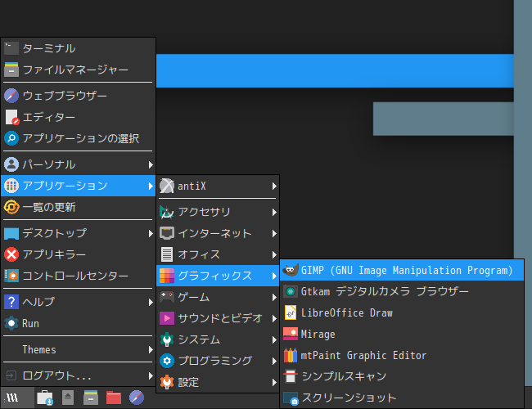Open the システム category
532x409 pixels.
click(x=218, y=339)
